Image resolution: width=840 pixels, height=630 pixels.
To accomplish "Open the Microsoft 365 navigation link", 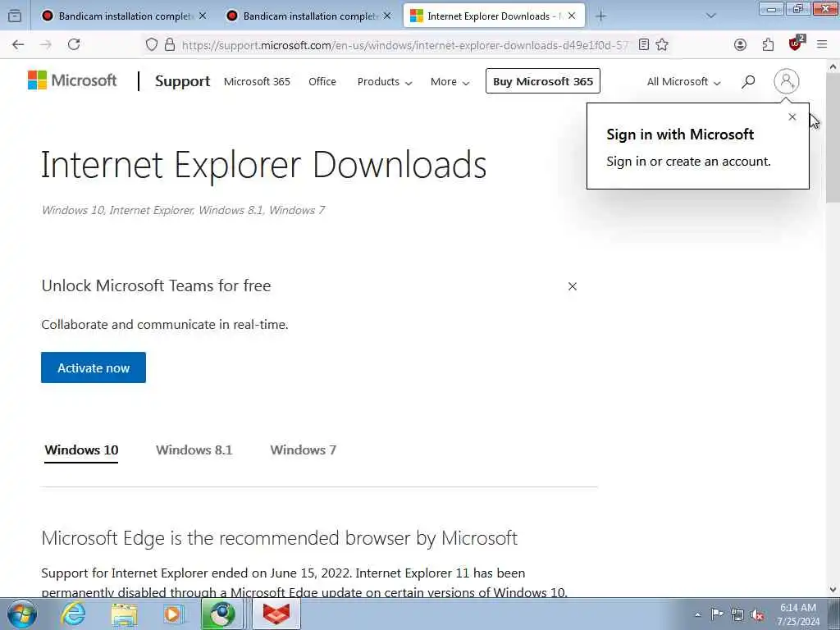I will pos(257,82).
